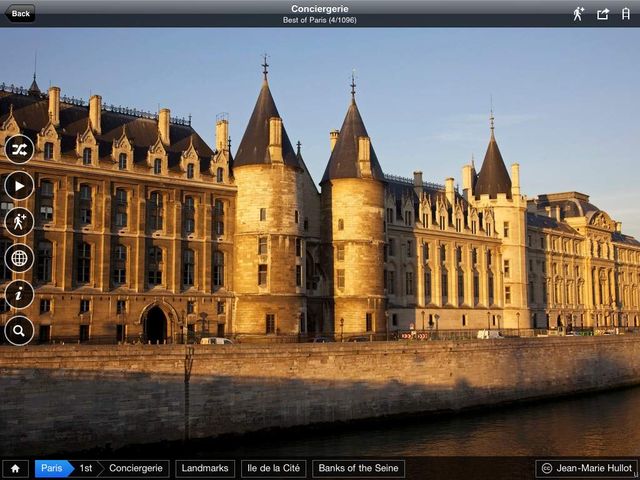Select the Paris breadcrumb
The width and height of the screenshot is (640, 480).
tap(52, 468)
